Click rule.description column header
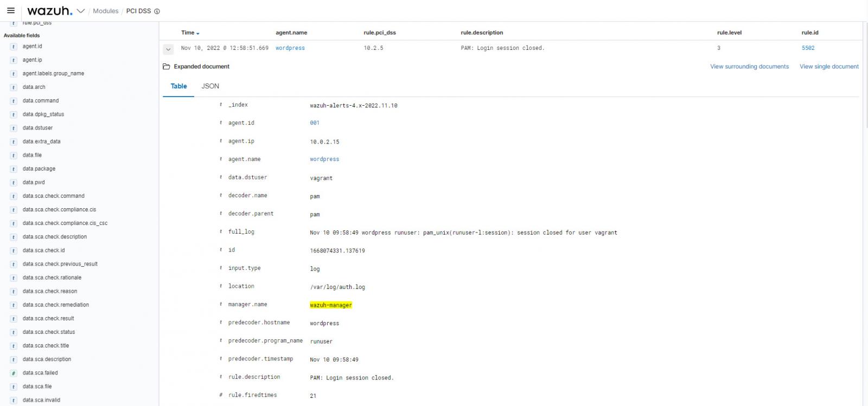The width and height of the screenshot is (868, 406). [x=482, y=33]
